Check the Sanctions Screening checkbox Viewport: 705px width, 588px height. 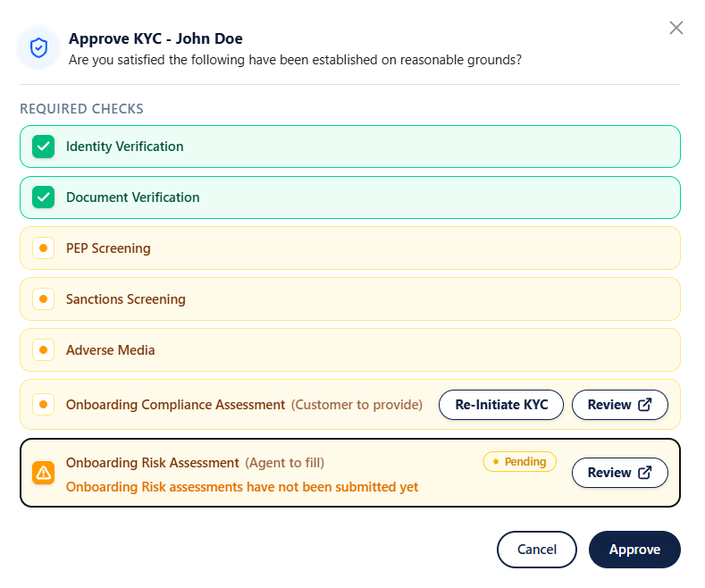(x=44, y=299)
